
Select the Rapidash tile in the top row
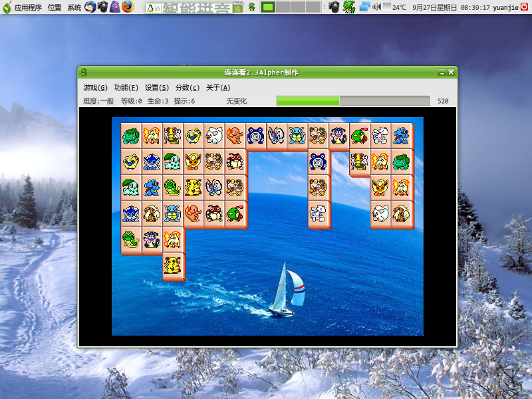click(152, 136)
